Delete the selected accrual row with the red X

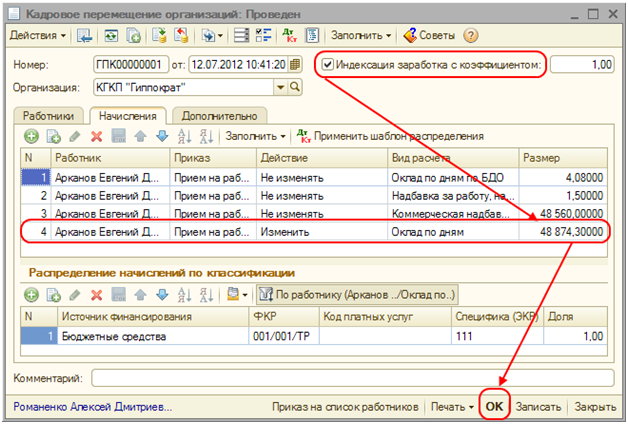[96, 136]
